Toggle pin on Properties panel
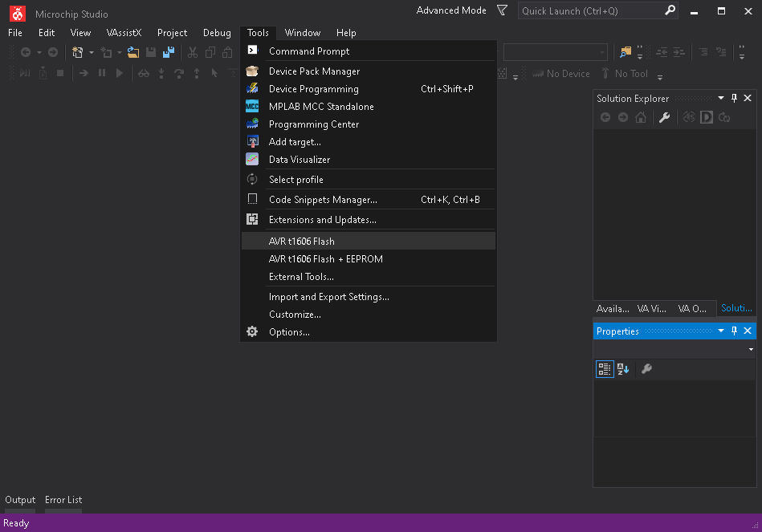This screenshot has width=762, height=532. point(735,331)
